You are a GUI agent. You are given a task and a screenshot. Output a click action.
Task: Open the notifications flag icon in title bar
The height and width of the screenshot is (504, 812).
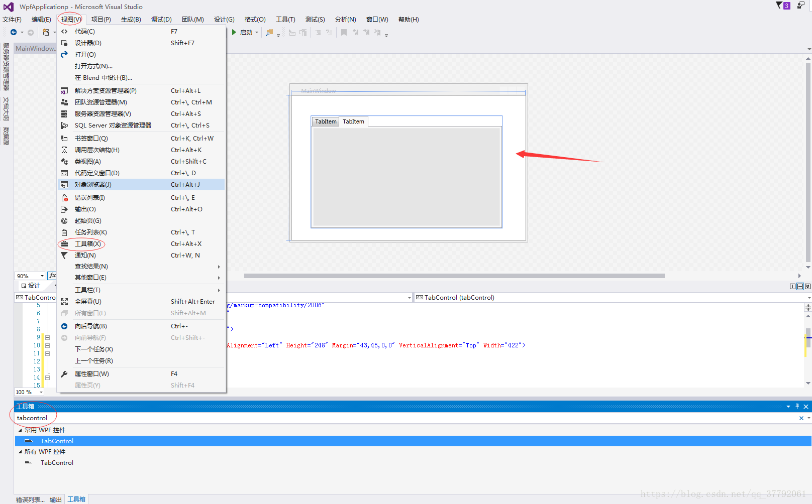coord(779,6)
